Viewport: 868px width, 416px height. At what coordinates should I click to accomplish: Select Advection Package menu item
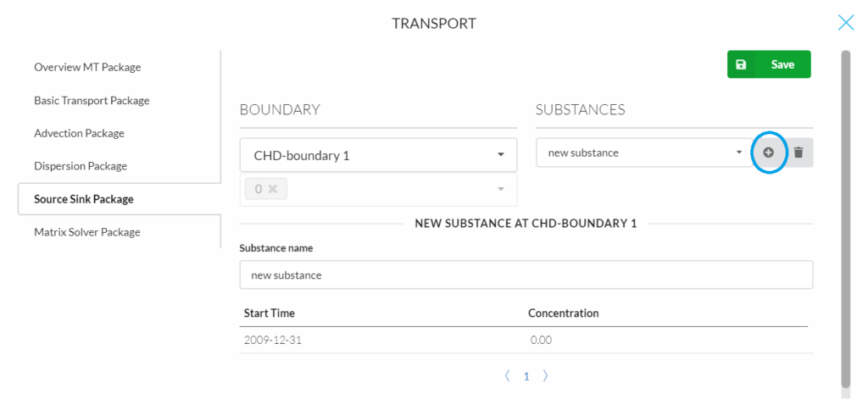(79, 133)
